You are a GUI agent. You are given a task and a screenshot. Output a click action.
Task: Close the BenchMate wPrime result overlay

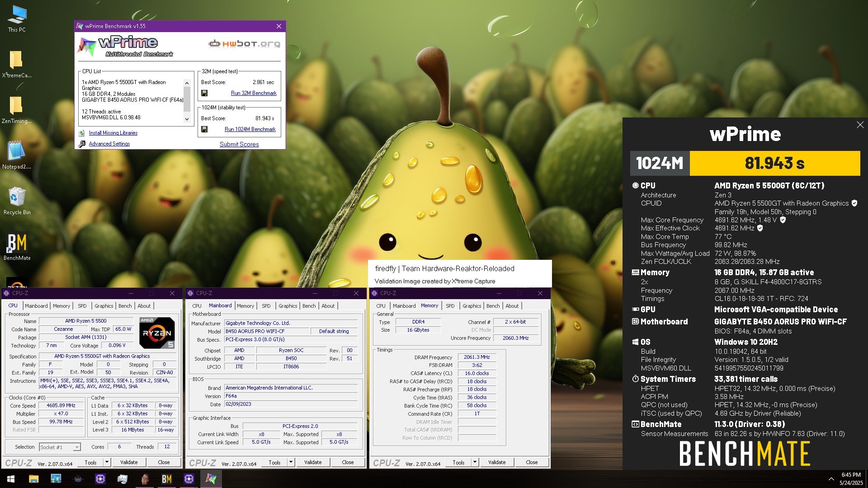pyautogui.click(x=860, y=125)
